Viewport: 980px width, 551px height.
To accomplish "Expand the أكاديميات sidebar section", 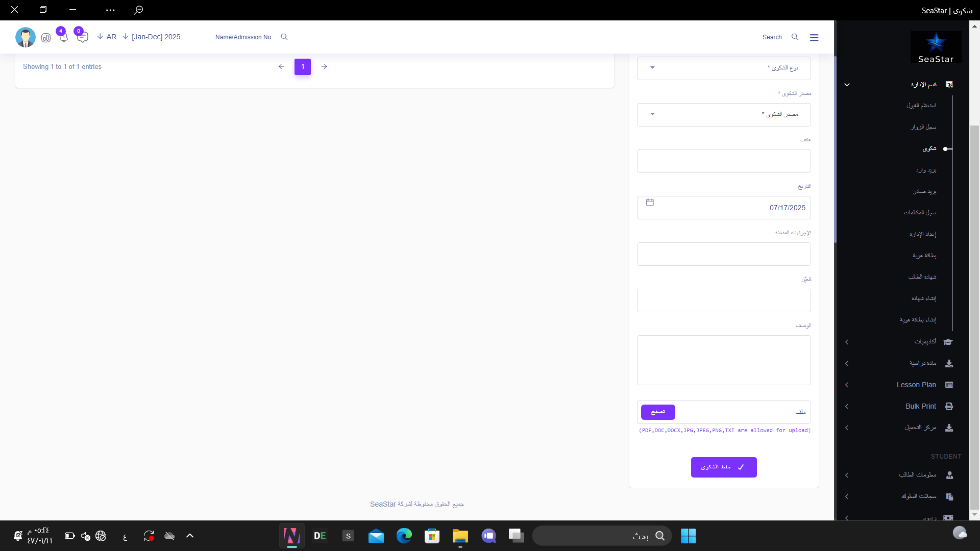I will click(x=925, y=342).
